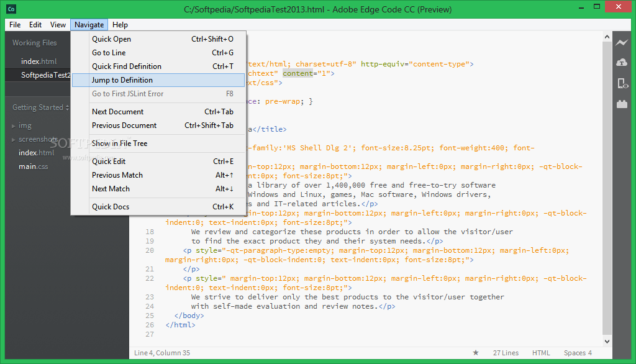Expand the screenshots folder
The width and height of the screenshot is (636, 364).
pyautogui.click(x=14, y=140)
